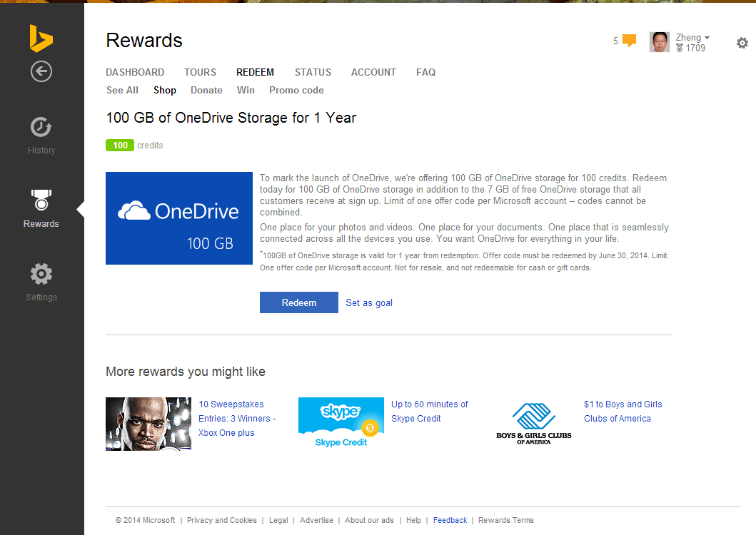Click the Bing logo in the sidebar
The height and width of the screenshot is (535, 756).
click(41, 39)
